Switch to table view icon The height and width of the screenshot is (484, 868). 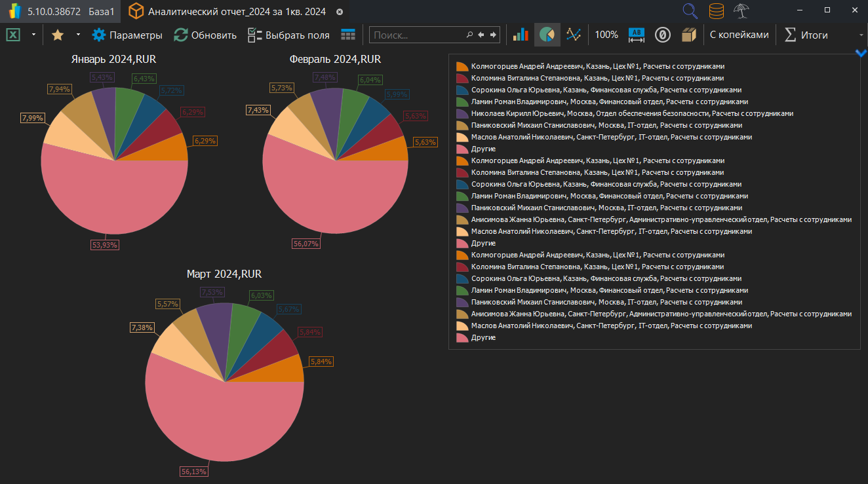[348, 35]
